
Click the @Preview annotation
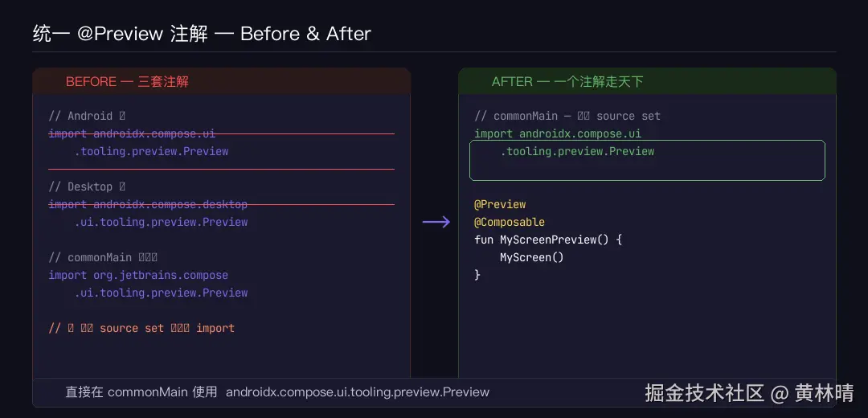point(500,204)
